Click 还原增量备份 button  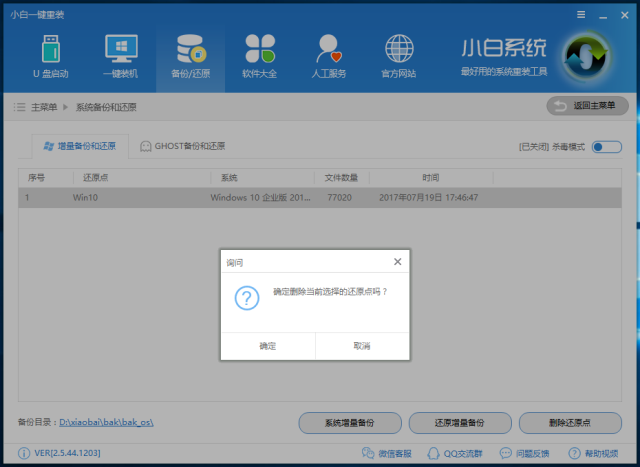click(x=460, y=423)
